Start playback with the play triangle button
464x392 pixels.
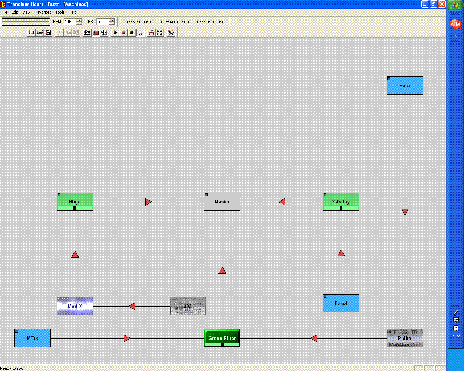[116, 33]
